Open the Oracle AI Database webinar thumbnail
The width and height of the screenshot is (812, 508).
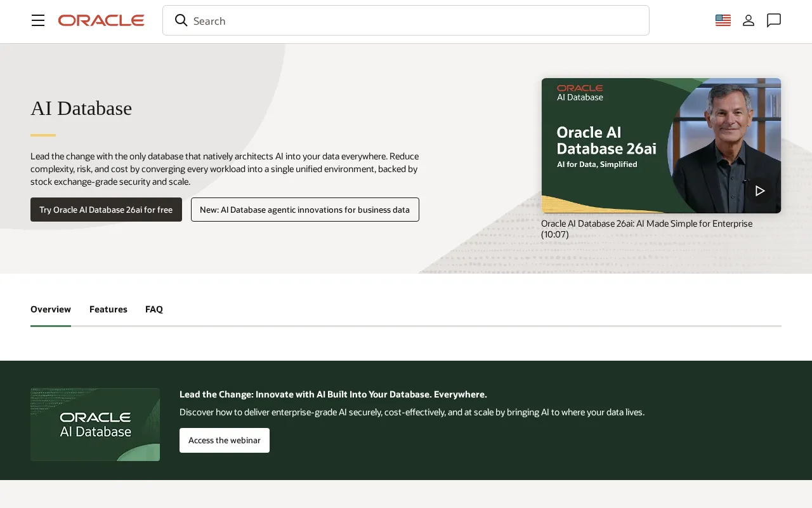95,424
